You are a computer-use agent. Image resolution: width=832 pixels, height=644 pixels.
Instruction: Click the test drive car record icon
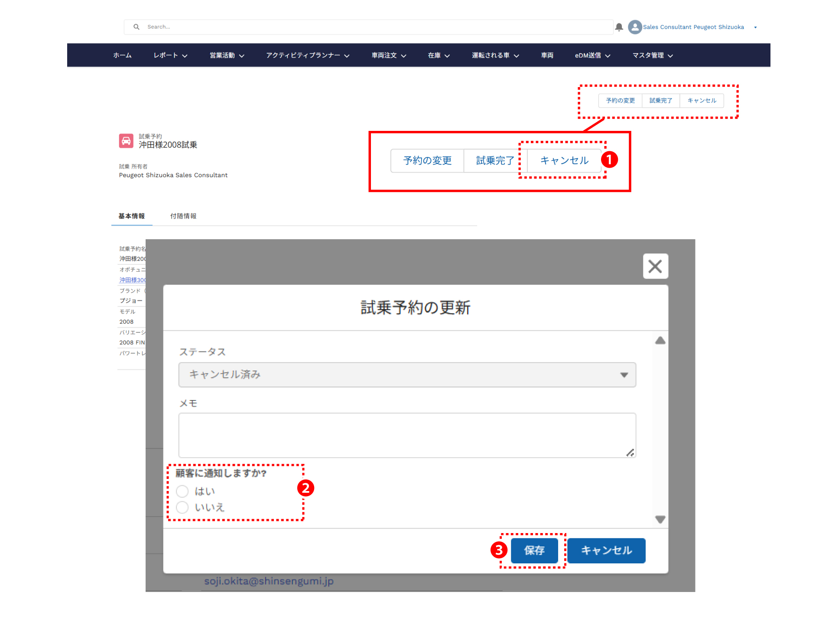coord(126,141)
